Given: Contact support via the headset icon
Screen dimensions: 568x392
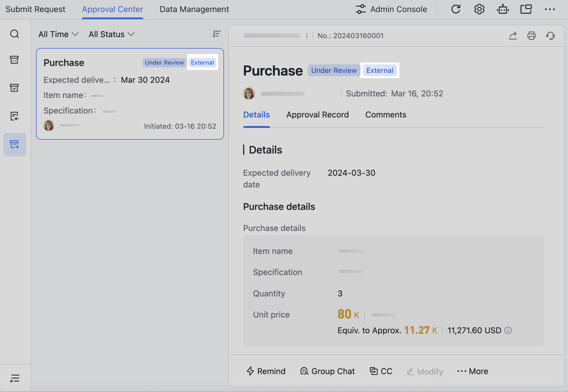Looking at the screenshot, I should 551,36.
